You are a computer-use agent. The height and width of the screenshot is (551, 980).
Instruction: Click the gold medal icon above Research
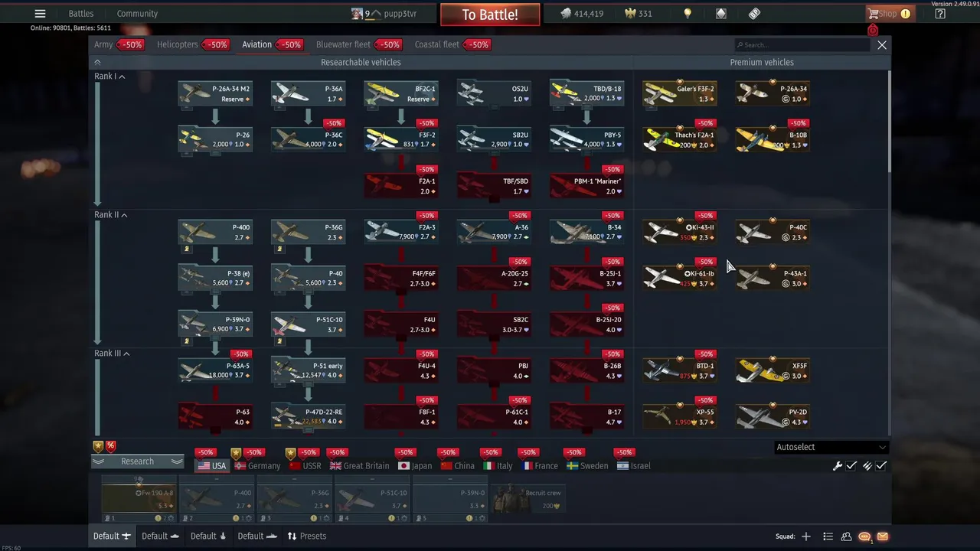point(98,445)
